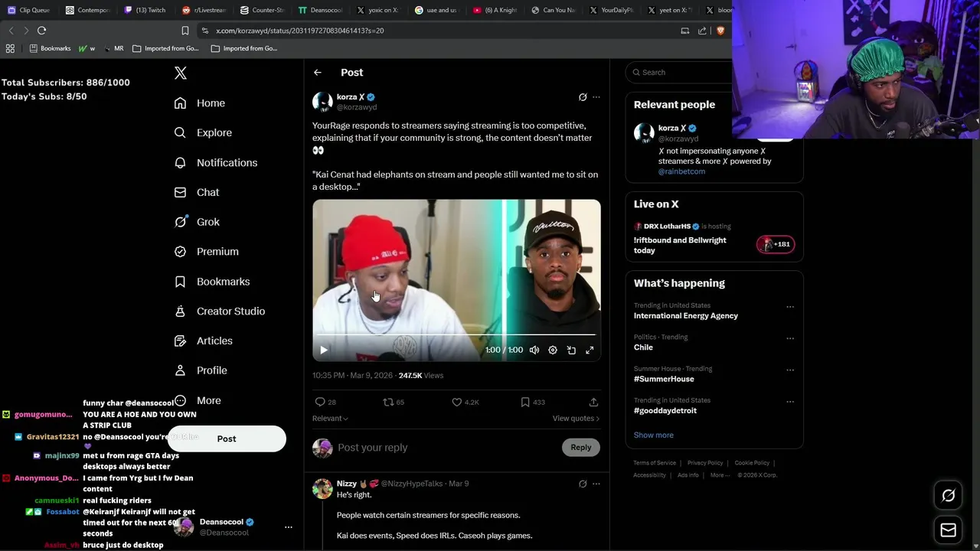Open the floating Messages envelope button

[x=948, y=530]
